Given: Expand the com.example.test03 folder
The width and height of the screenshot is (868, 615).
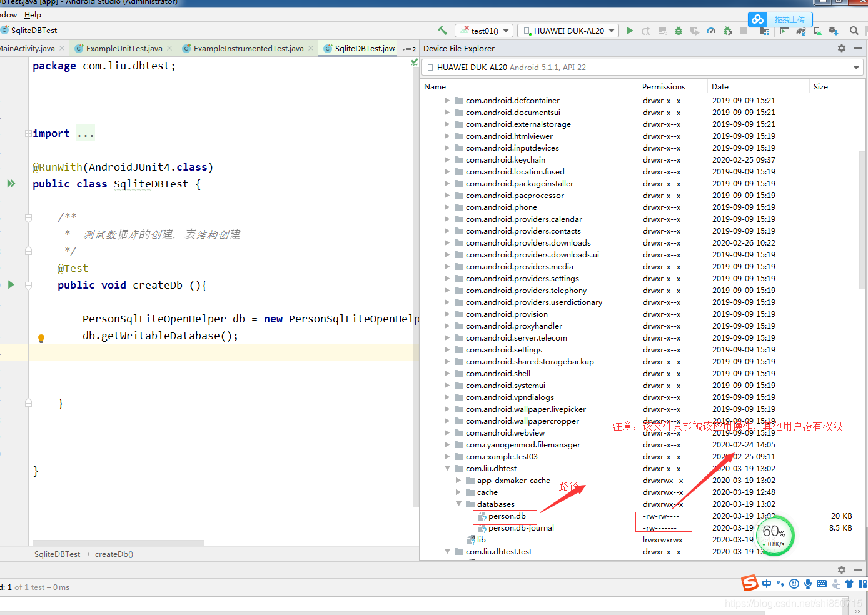Looking at the screenshot, I should (x=447, y=456).
